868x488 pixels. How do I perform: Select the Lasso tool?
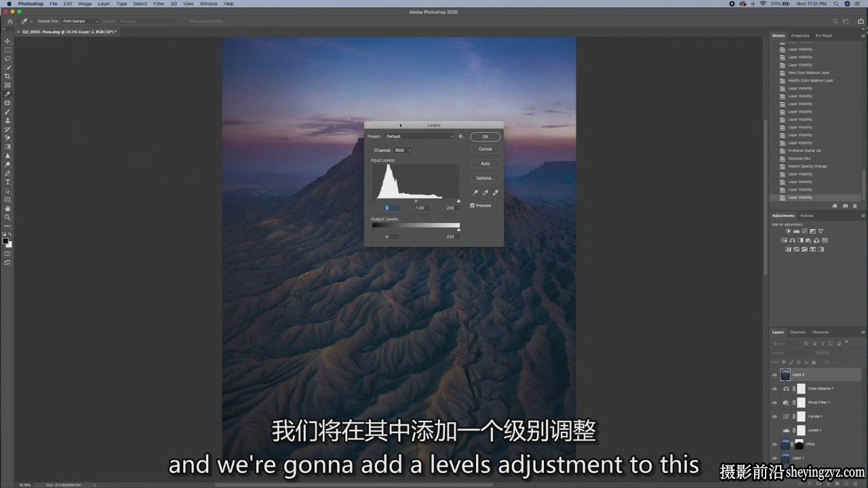pyautogui.click(x=7, y=59)
